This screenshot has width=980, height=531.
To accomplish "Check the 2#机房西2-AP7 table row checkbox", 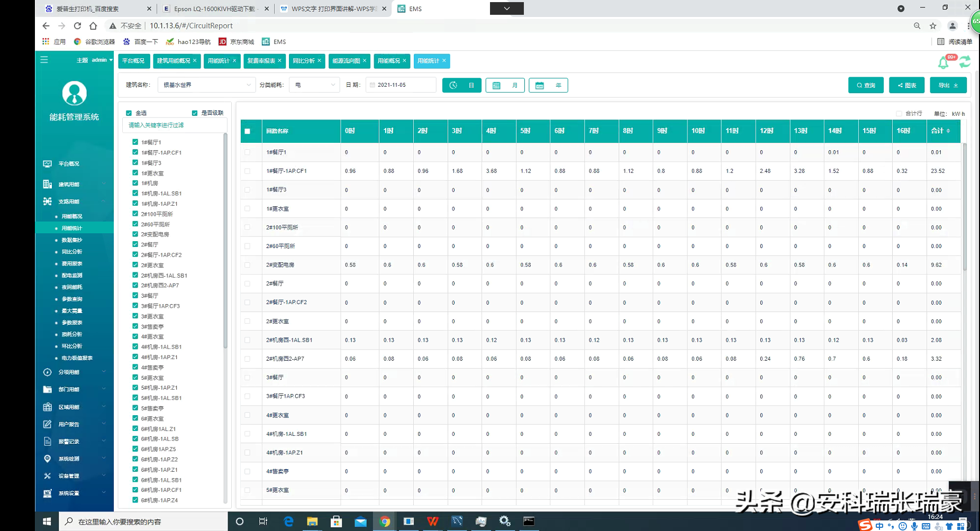I will click(247, 359).
